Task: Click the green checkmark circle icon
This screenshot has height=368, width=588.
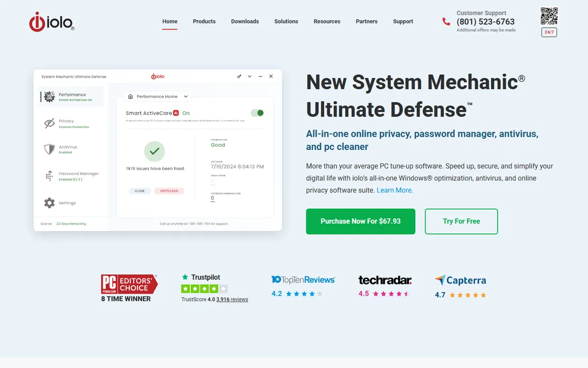Action: point(154,151)
